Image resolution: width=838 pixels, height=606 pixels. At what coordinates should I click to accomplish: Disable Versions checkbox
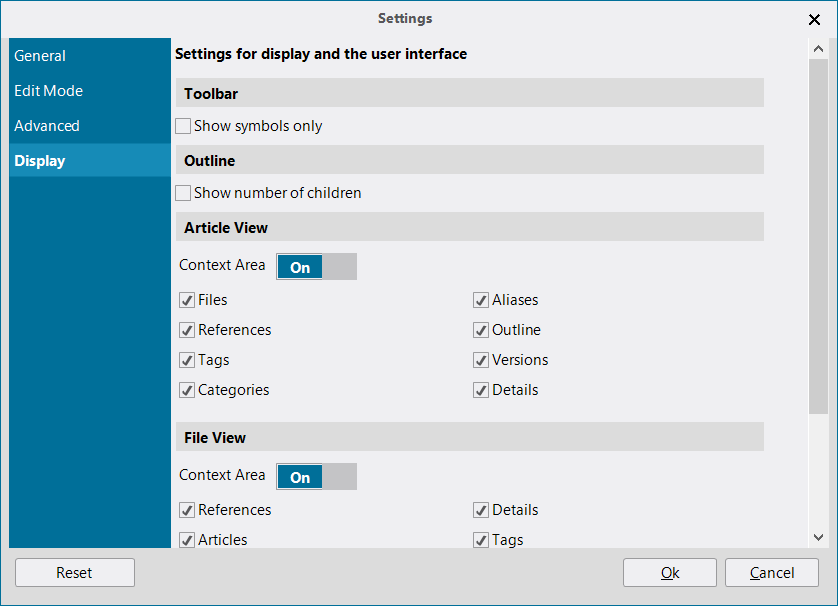tap(481, 360)
